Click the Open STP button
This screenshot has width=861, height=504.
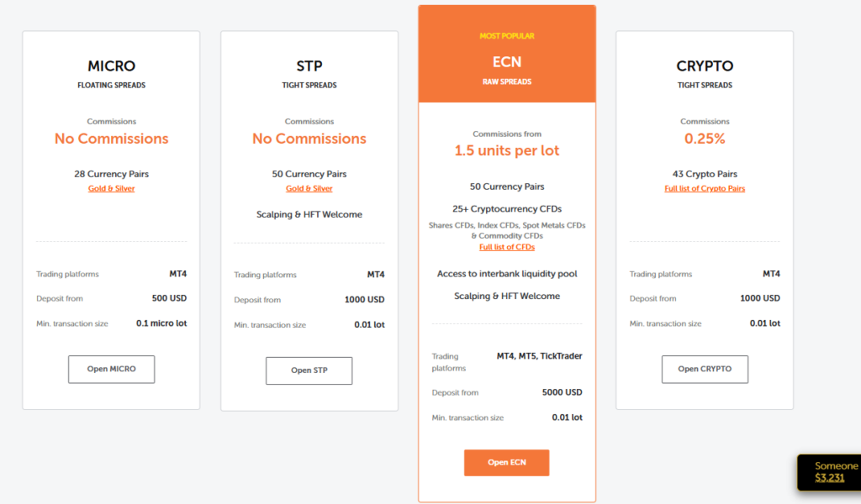click(309, 370)
